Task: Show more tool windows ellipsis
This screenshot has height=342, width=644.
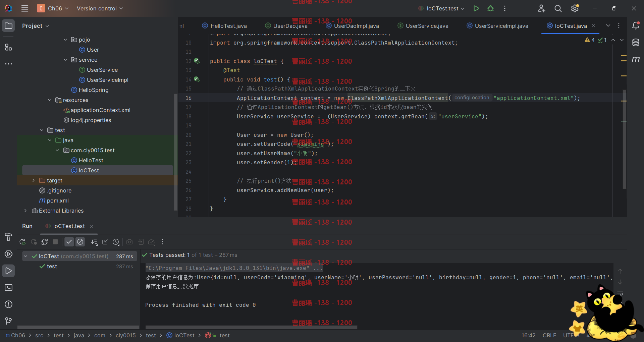Action: [8, 64]
